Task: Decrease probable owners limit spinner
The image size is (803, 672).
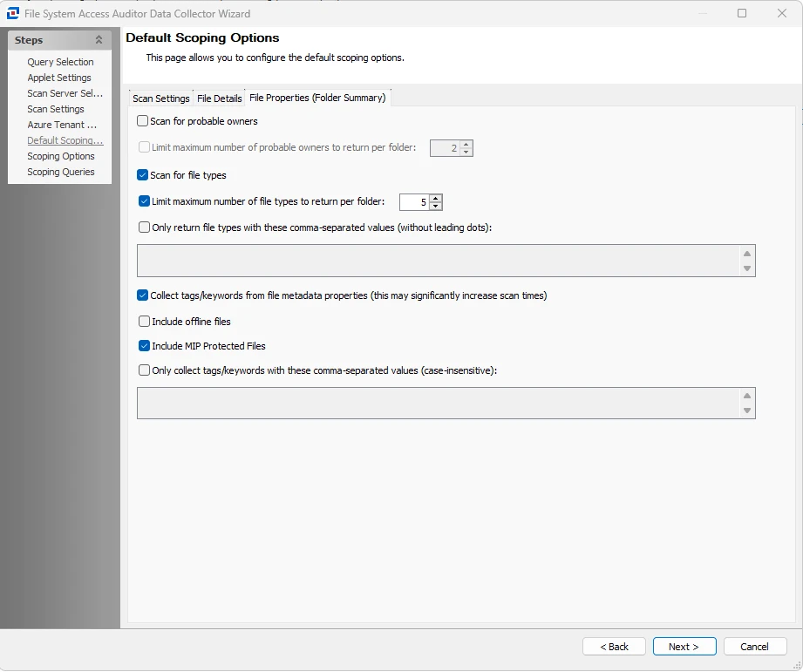Action: click(x=466, y=152)
